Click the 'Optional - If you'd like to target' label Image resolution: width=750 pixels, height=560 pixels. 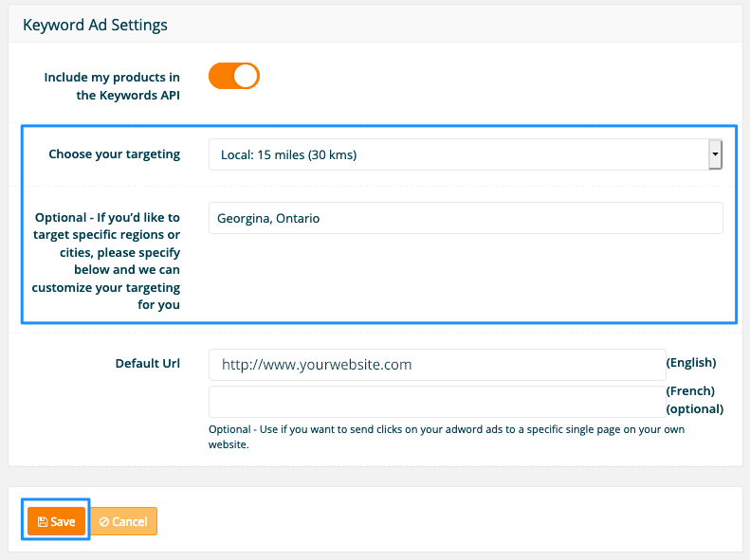pos(106,261)
